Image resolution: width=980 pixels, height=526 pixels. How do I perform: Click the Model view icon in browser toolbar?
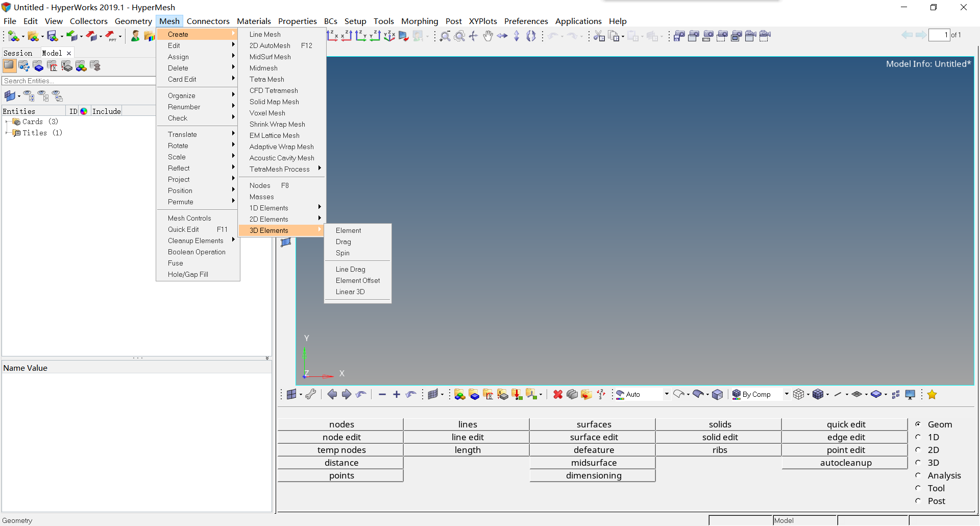9,65
